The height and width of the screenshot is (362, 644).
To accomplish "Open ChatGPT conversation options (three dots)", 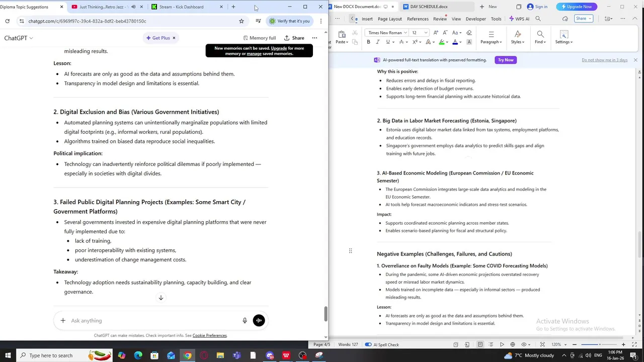I will (314, 38).
